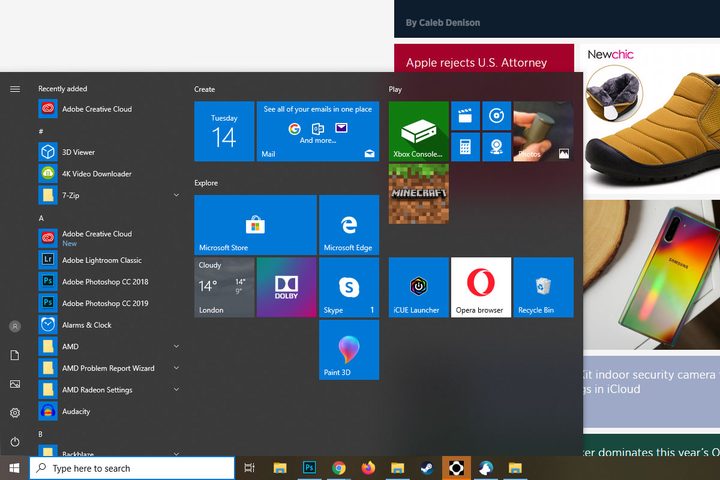
Task: Expand the AMD Radeon Settings folder
Action: pos(176,390)
